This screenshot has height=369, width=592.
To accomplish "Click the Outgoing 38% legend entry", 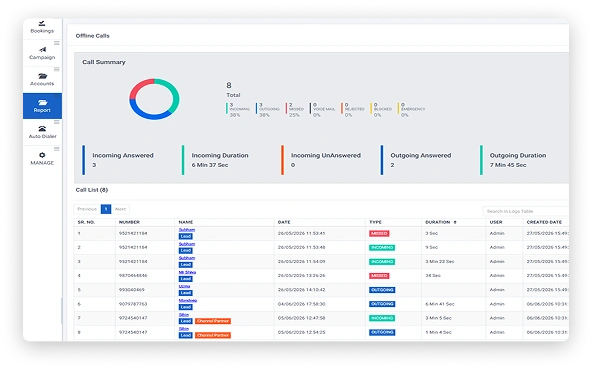I will tap(268, 110).
